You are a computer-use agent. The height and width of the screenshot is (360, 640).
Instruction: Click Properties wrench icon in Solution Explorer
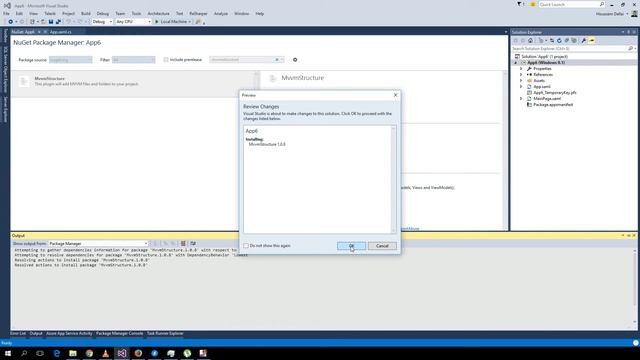pyautogui.click(x=584, y=40)
